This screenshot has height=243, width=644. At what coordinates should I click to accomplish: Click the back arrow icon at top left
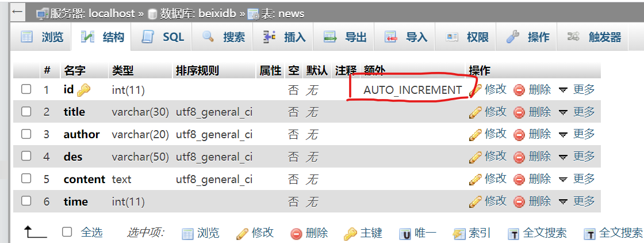(x=17, y=12)
